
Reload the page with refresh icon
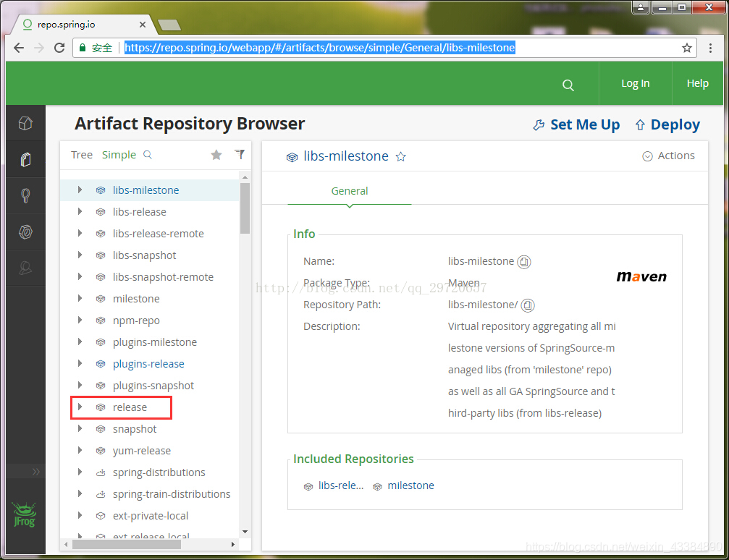(59, 48)
